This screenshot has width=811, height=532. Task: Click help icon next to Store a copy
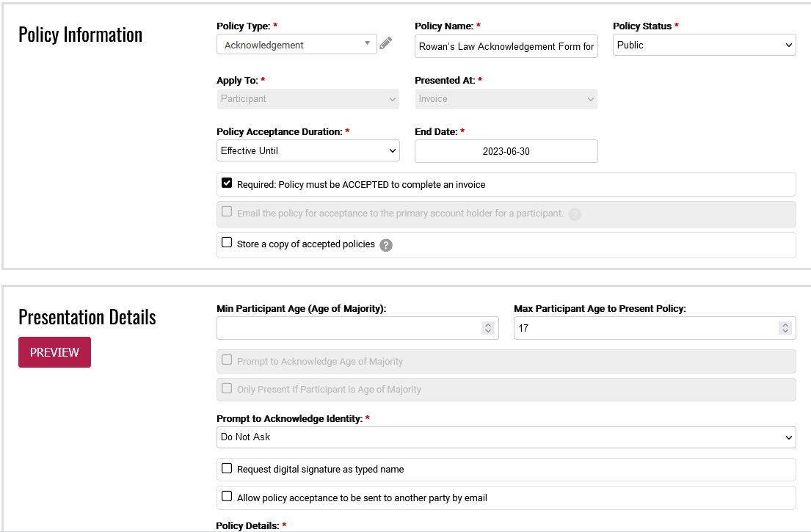(386, 245)
